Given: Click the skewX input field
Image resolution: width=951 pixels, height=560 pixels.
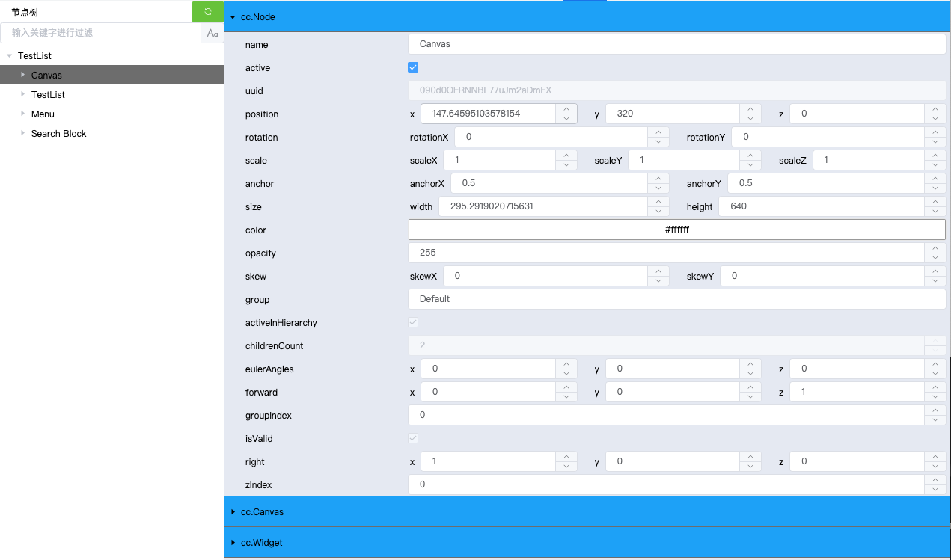Looking at the screenshot, I should point(546,276).
